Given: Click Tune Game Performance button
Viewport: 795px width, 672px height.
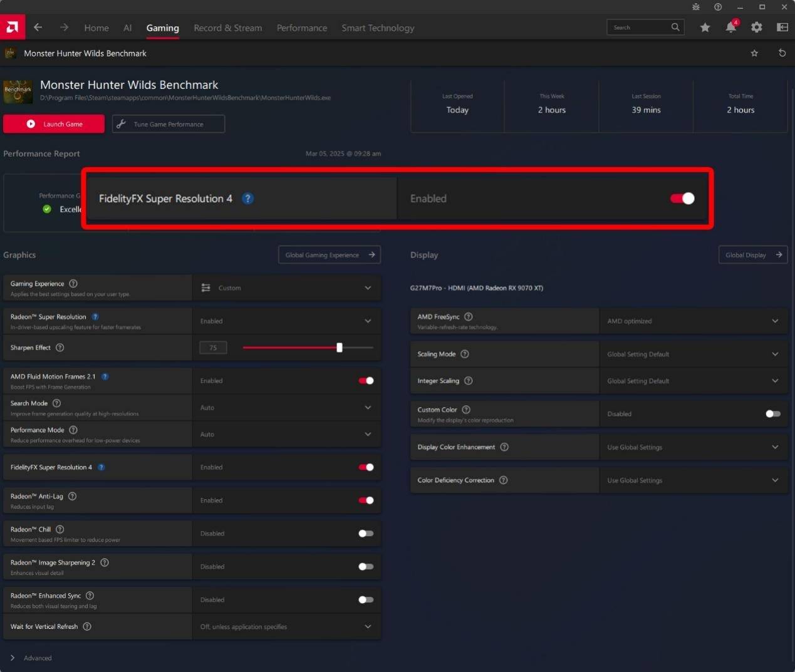Looking at the screenshot, I should tap(169, 124).
